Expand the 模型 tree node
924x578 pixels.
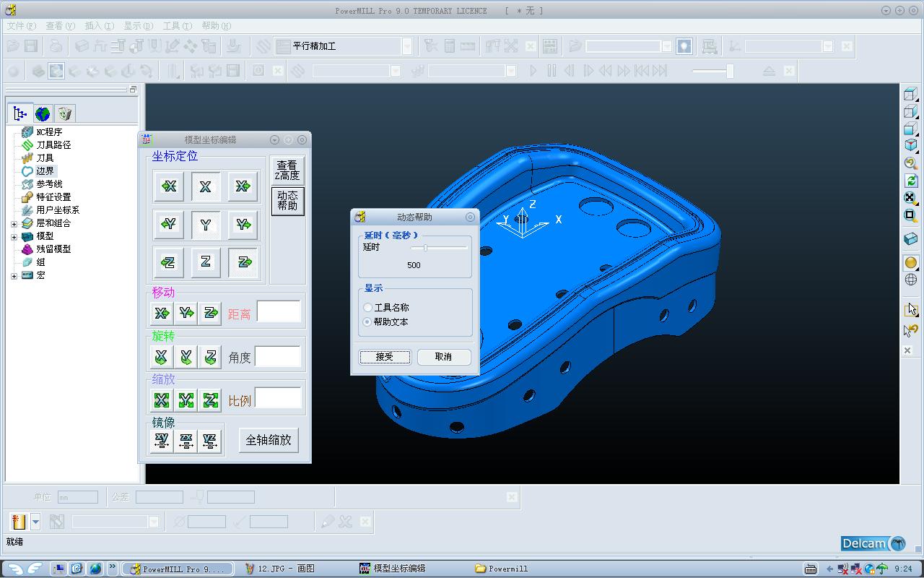point(14,236)
